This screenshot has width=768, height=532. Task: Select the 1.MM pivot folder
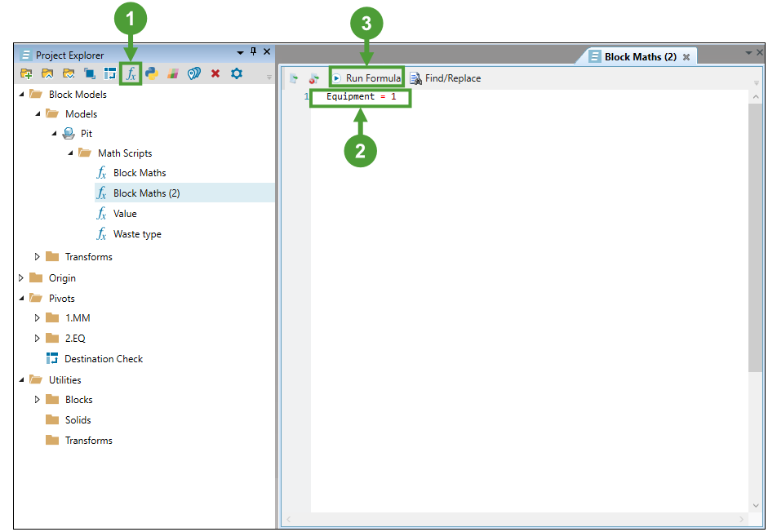(78, 318)
